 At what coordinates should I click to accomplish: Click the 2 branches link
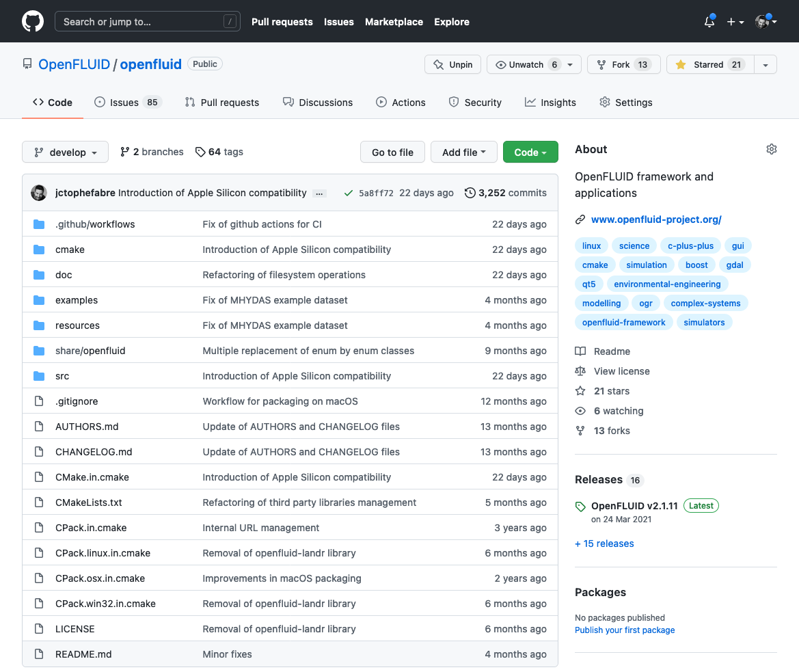pos(152,152)
